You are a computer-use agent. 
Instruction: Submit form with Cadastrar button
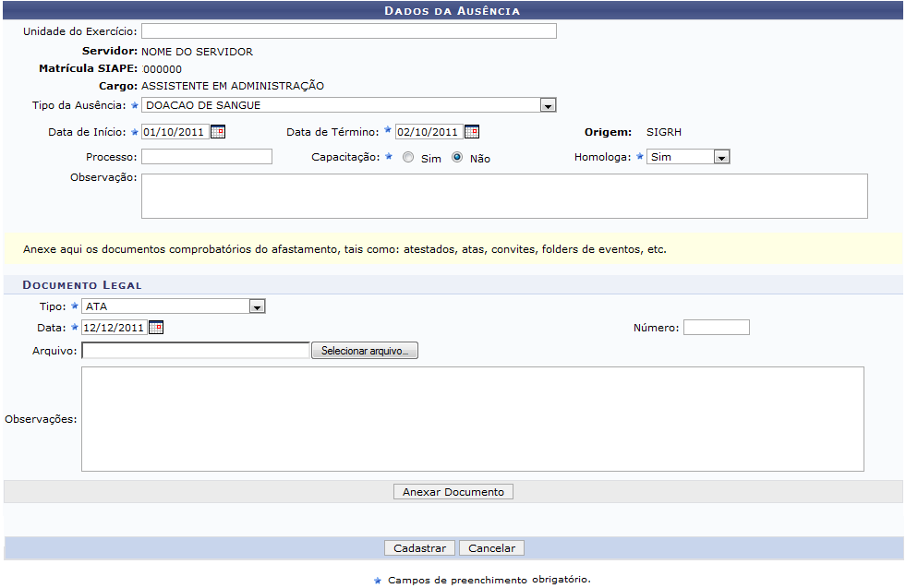point(419,548)
